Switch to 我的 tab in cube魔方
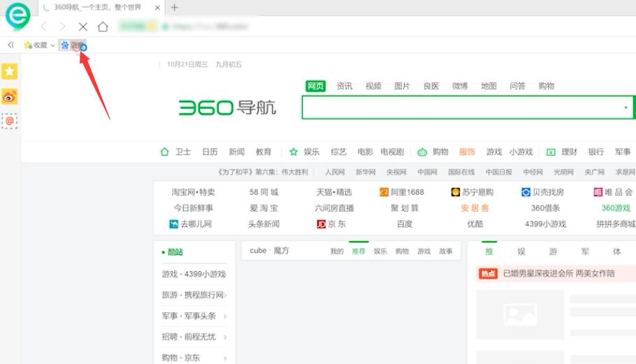The width and height of the screenshot is (636, 364). point(337,252)
